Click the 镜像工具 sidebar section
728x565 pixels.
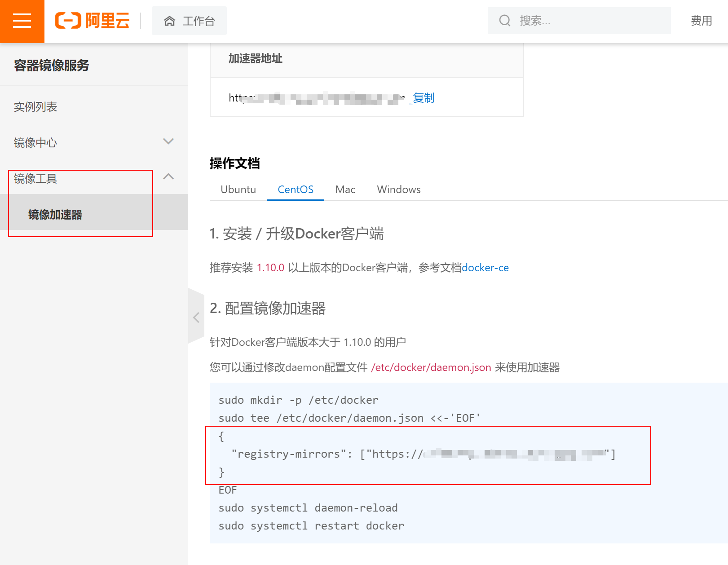click(x=35, y=179)
